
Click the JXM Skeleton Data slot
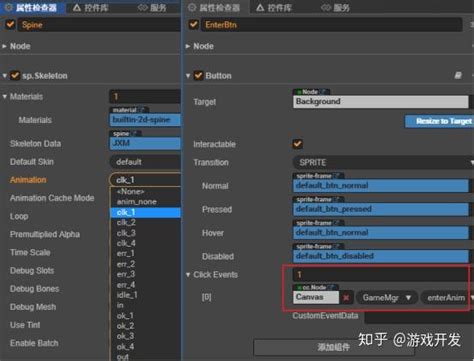[145, 143]
